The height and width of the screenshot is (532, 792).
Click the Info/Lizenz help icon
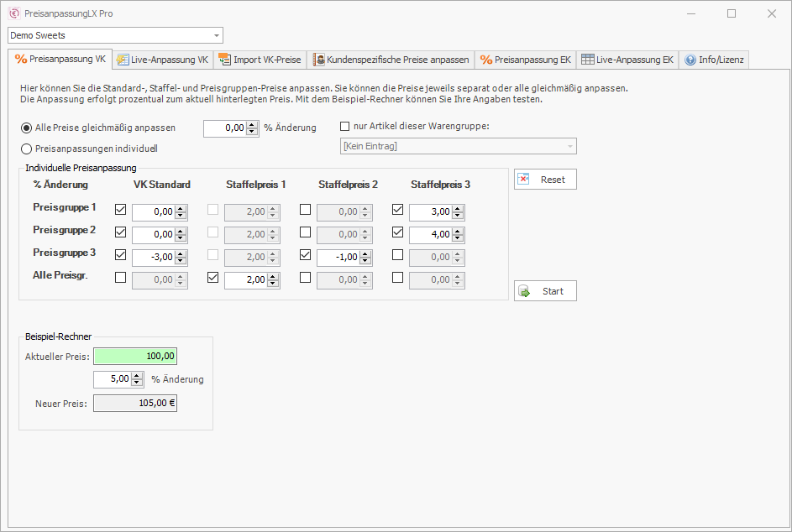(690, 60)
